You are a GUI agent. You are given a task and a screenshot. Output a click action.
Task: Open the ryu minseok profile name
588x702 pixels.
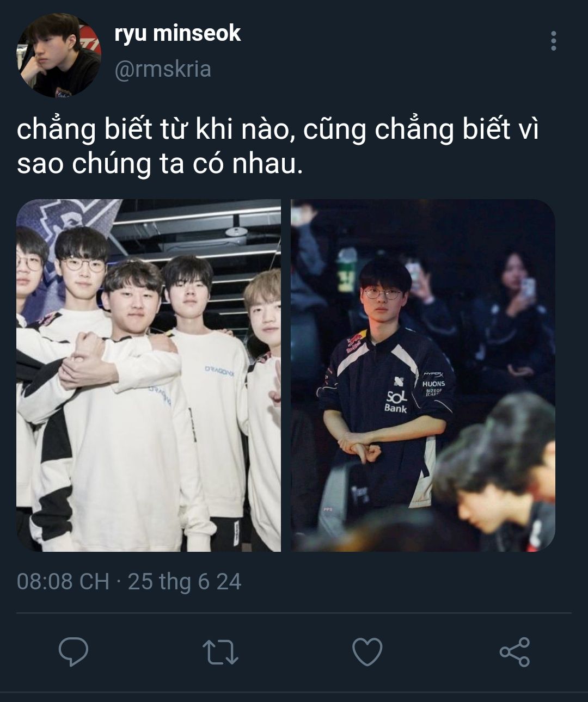tap(177, 34)
